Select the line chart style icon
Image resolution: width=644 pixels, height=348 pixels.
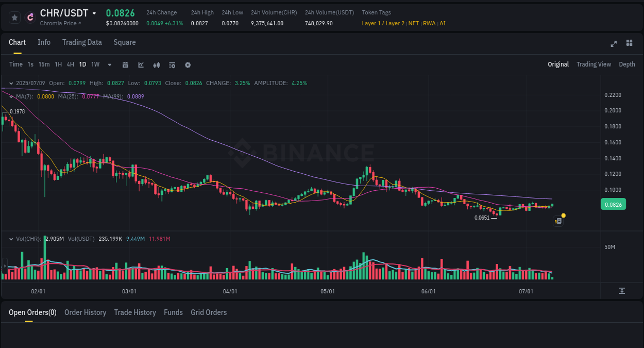(x=140, y=64)
